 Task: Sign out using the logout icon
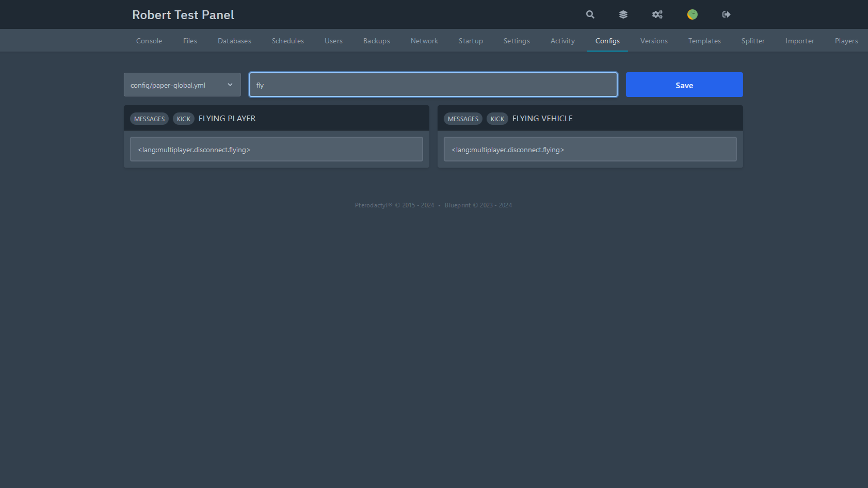point(726,14)
